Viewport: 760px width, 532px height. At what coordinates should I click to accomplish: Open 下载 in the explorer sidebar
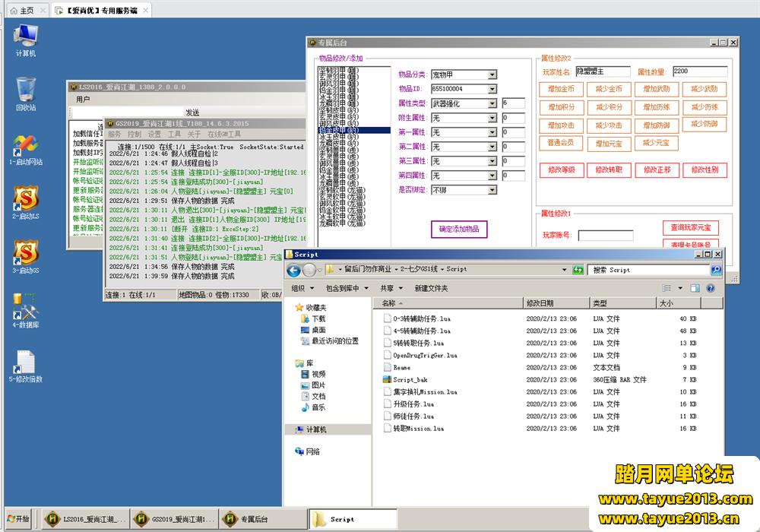click(314, 318)
